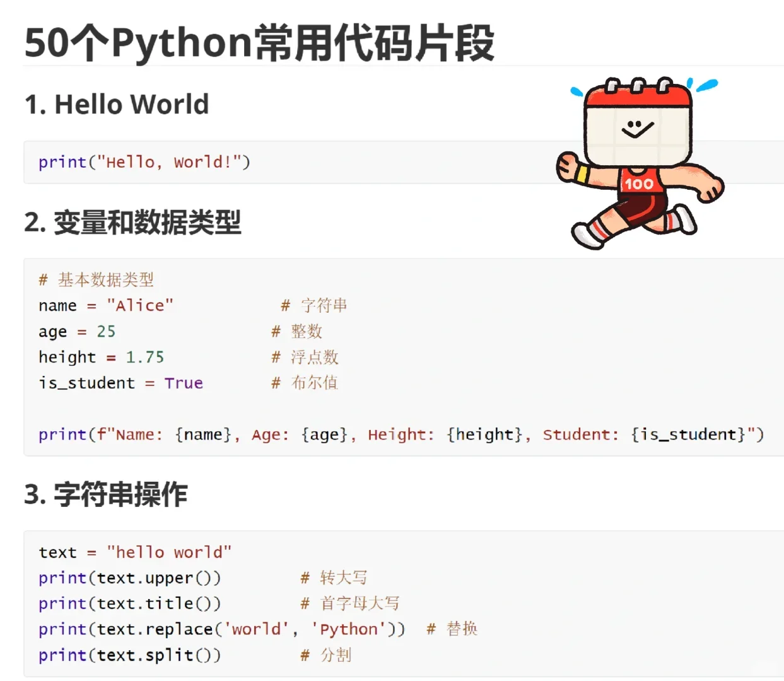Click the age = 25 code line

78,331
